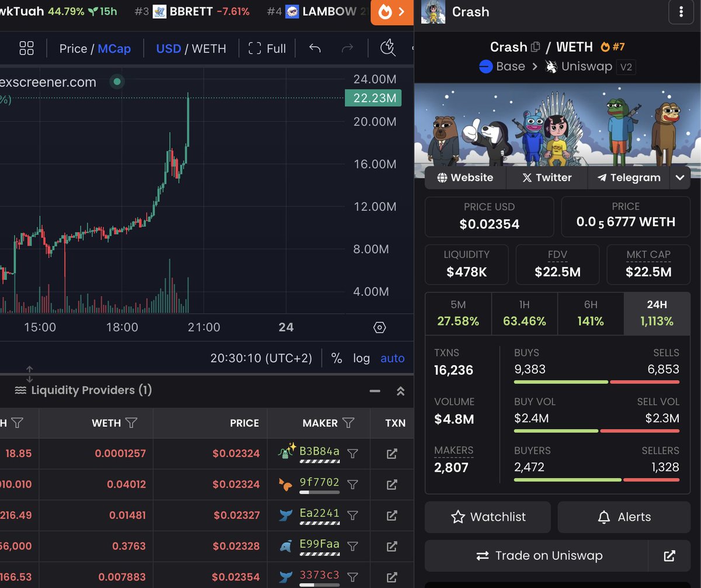The width and height of the screenshot is (701, 588).
Task: Click Trade on Uniswap button
Action: click(536, 556)
